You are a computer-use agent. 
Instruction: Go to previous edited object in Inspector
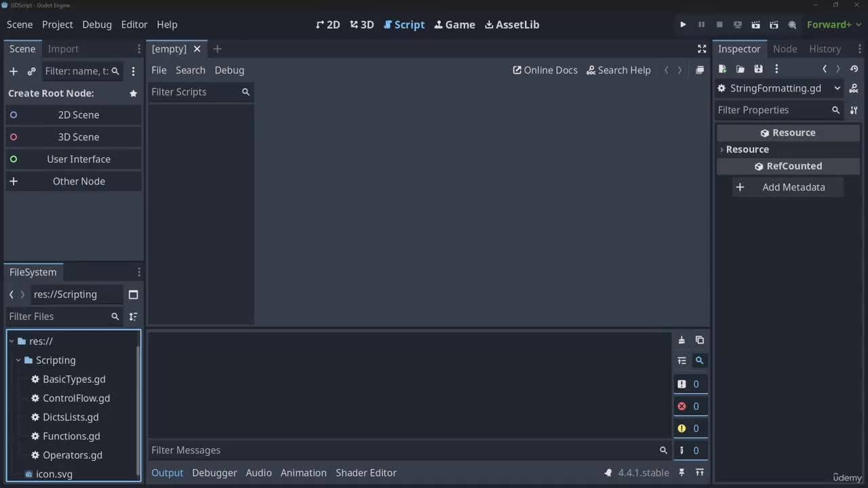[825, 68]
